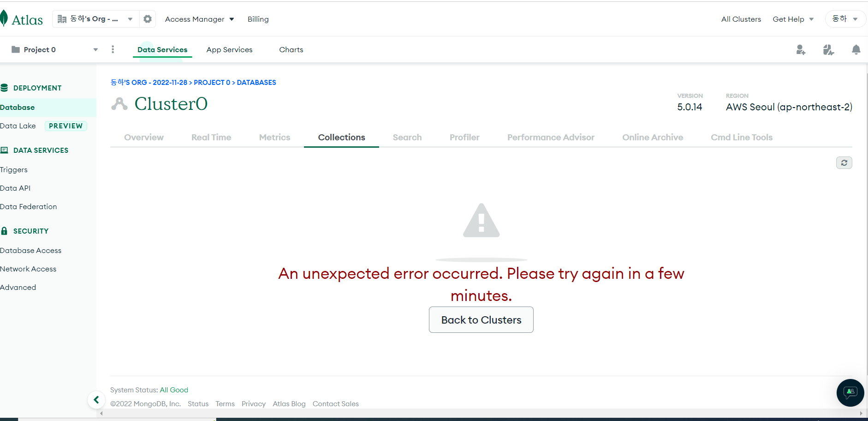Open the 동하 user account menu

(x=845, y=19)
